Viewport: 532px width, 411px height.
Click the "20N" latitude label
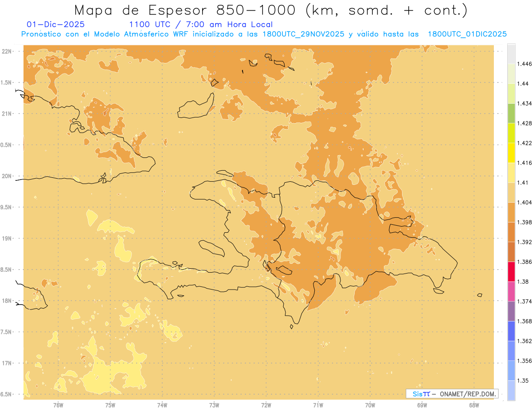7,176
